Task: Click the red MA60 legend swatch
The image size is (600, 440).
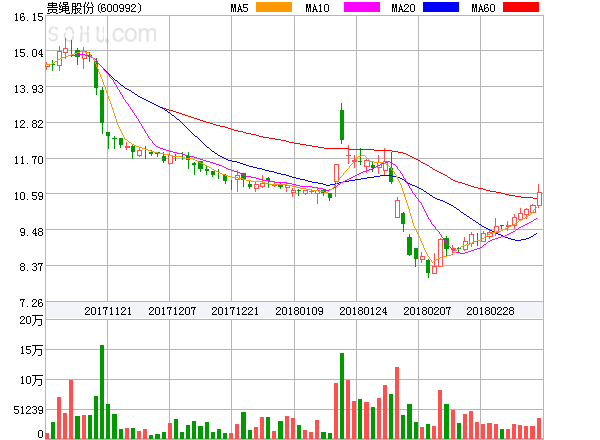Action: click(x=521, y=7)
